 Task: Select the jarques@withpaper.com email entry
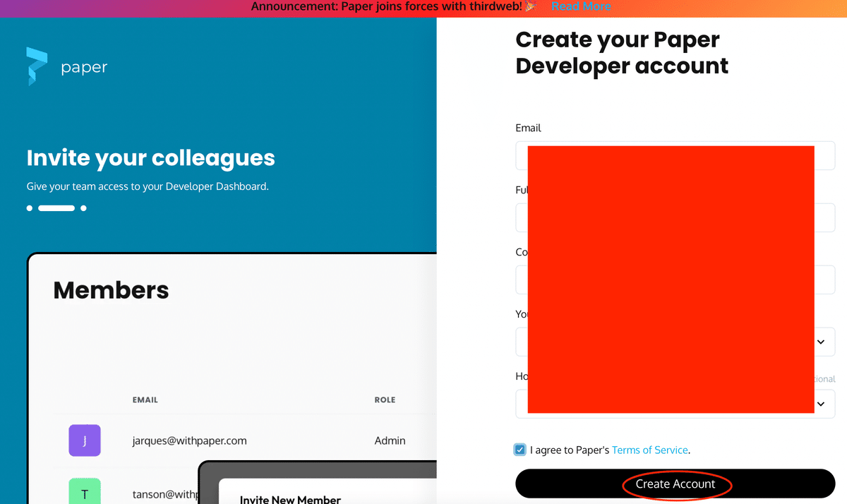tap(189, 440)
